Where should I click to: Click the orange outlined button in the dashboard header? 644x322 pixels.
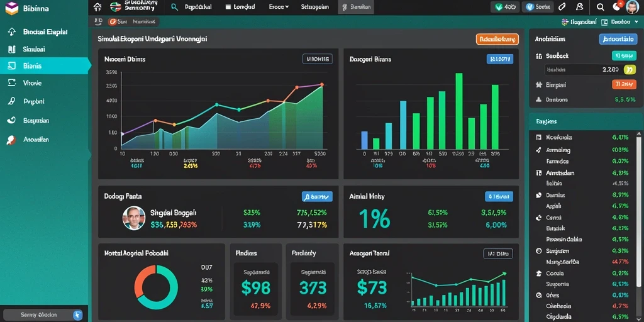coord(497,40)
